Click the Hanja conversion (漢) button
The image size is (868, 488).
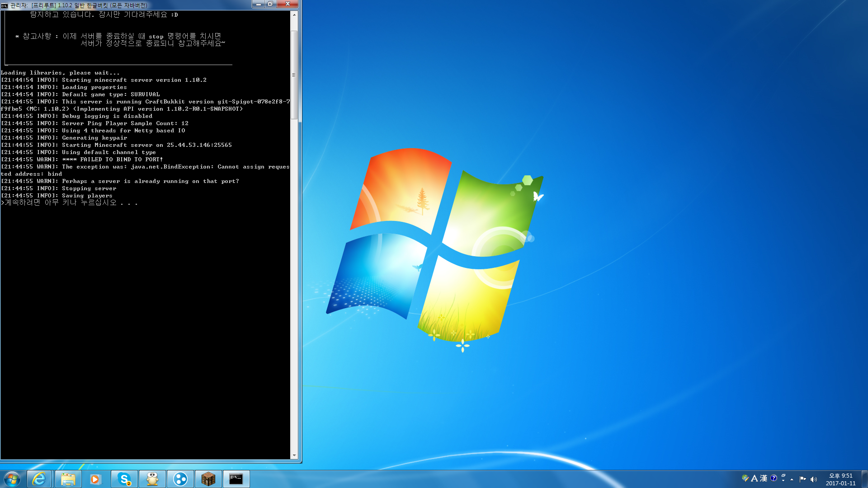[764, 478]
